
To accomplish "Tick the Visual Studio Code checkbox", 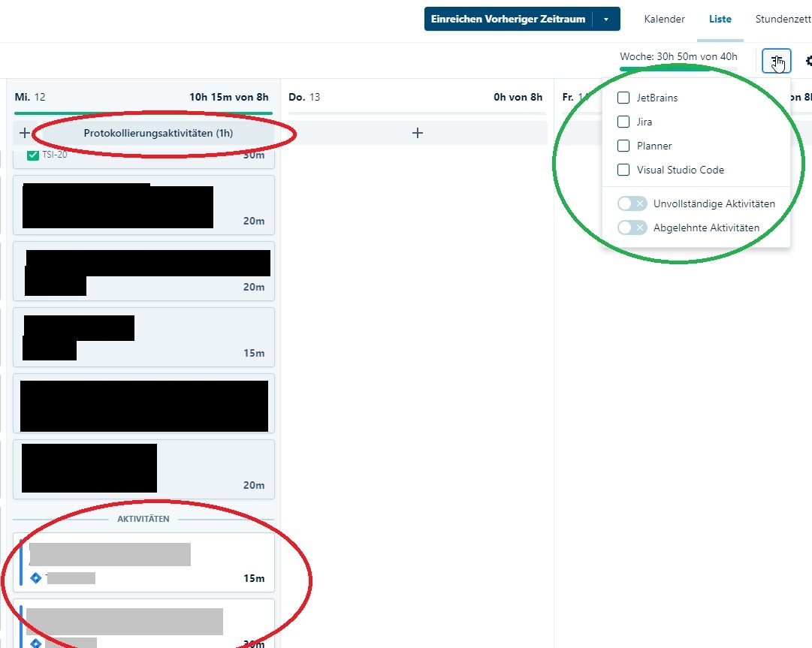I will pos(623,170).
